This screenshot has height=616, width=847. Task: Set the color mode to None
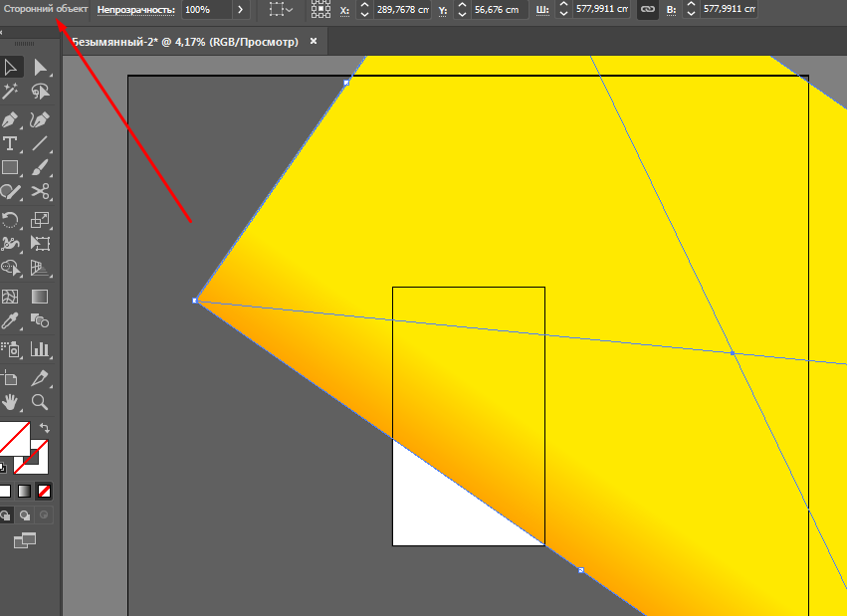tap(44, 491)
